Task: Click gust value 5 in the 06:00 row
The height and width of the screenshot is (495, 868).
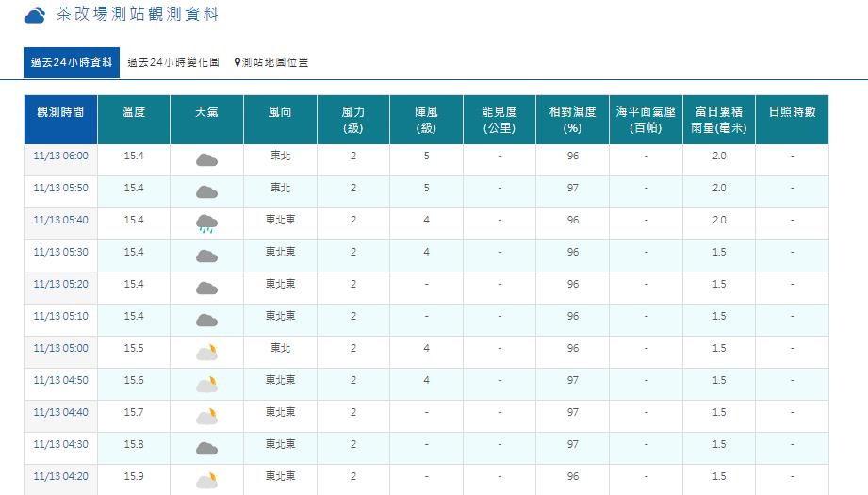Action: coord(426,157)
